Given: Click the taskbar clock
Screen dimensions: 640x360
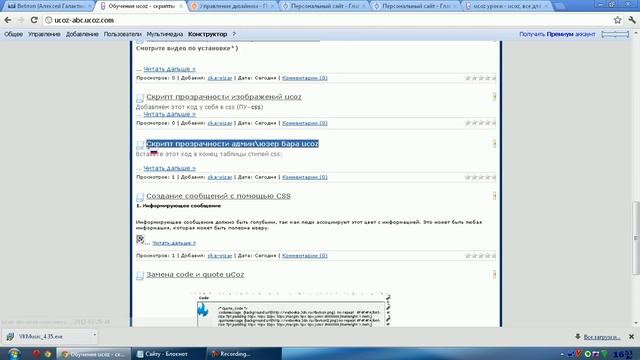Looking at the screenshot, I should [x=623, y=354].
